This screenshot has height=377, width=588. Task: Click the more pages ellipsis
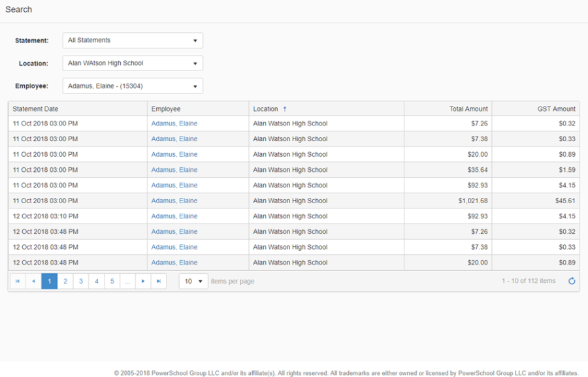(127, 281)
